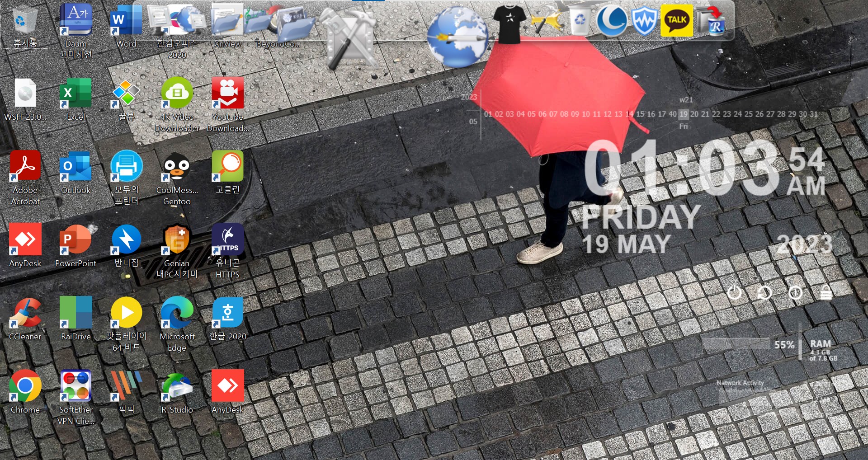This screenshot has height=460, width=868.
Task: Click the FRIDAY 19 MAY date text
Action: (x=641, y=230)
